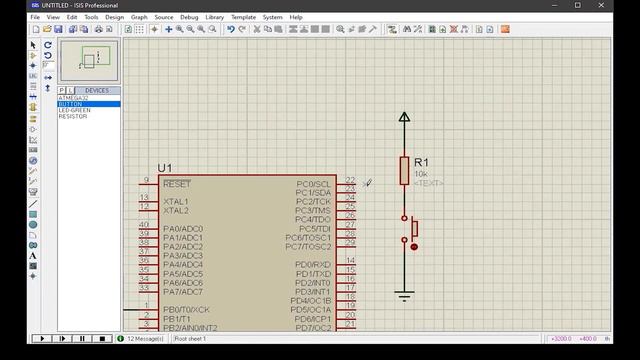The width and height of the screenshot is (640, 360).
Task: Print the schematic
Action: point(99,29)
